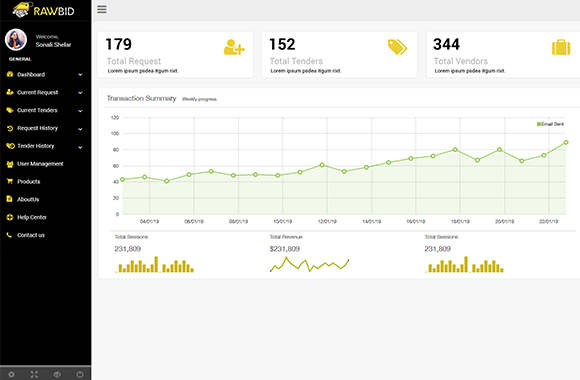Expand the Tender History chevron
The width and height of the screenshot is (580, 380).
click(80, 147)
